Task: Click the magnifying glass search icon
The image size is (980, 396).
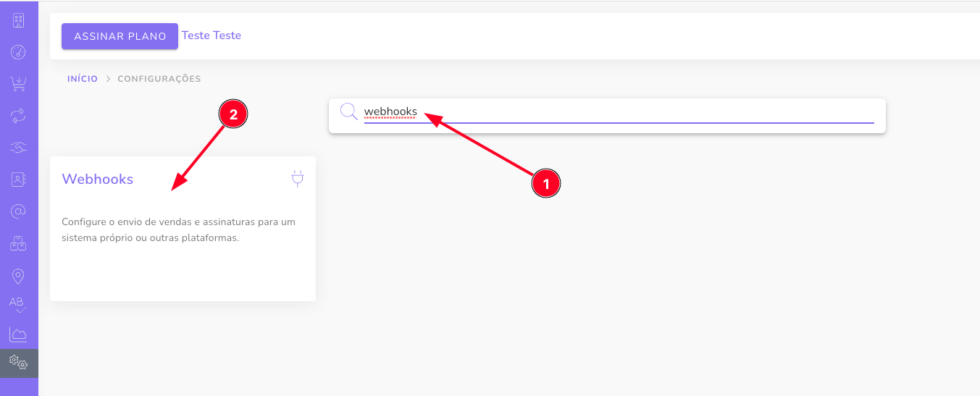Action: (348, 112)
